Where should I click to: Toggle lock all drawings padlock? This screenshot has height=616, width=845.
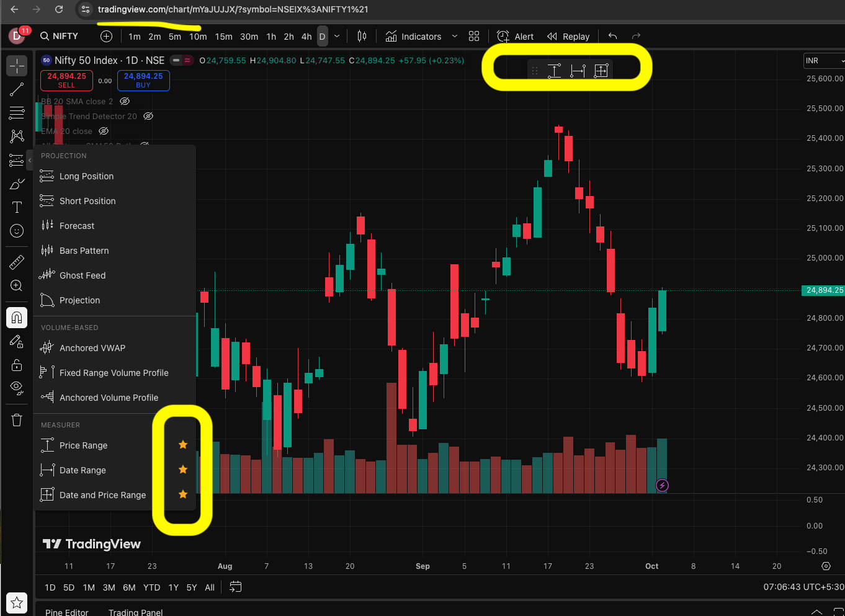(x=17, y=365)
